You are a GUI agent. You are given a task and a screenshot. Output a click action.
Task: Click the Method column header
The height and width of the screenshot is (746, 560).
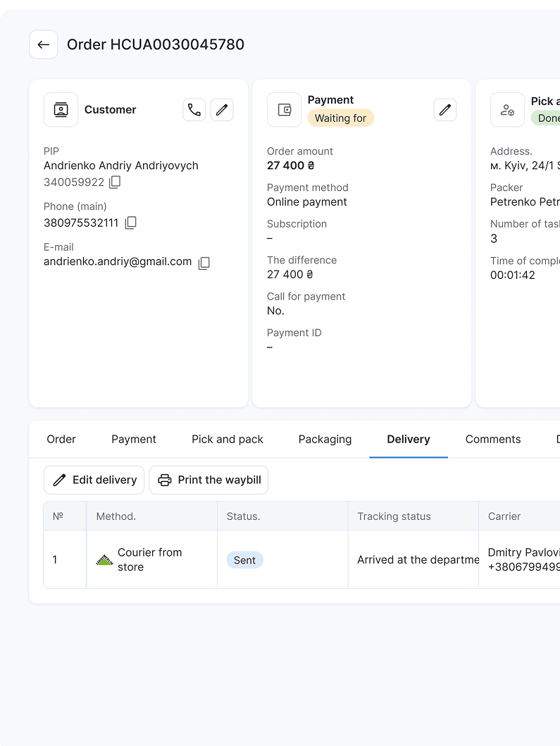click(x=151, y=516)
